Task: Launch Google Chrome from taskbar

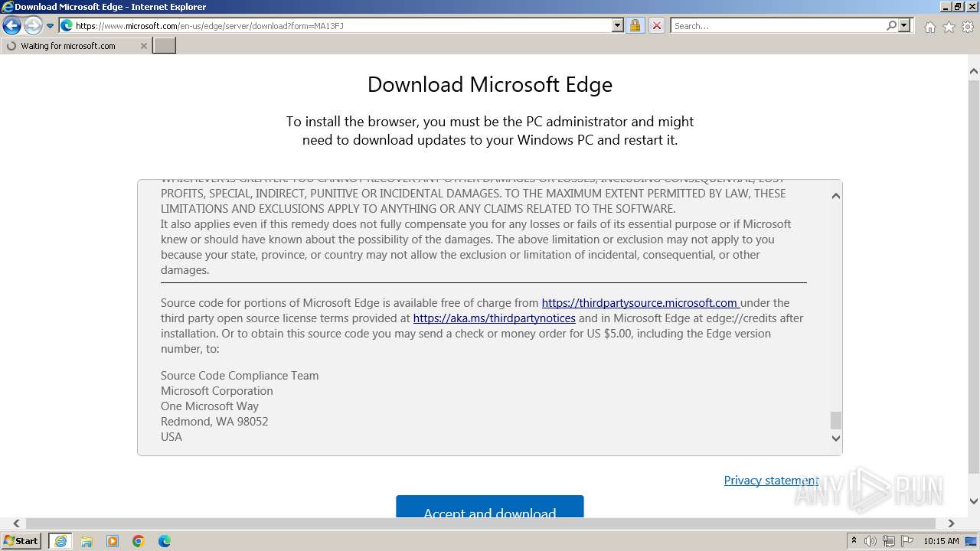Action: tap(139, 541)
